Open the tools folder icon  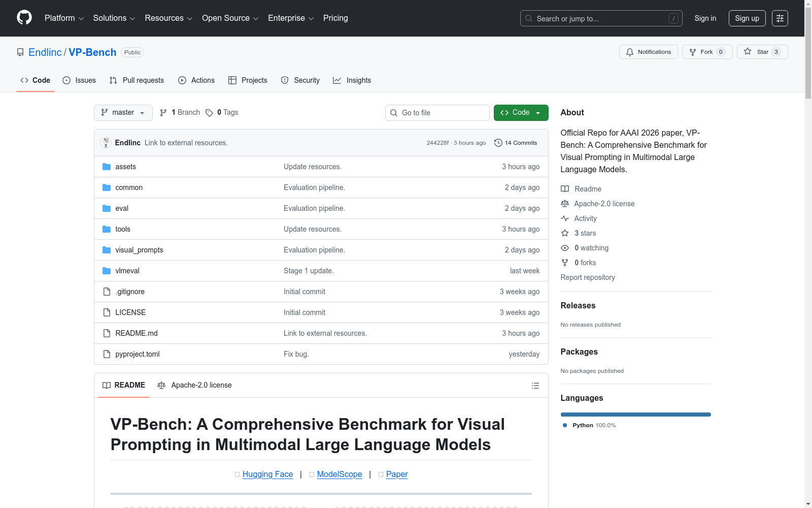point(107,229)
